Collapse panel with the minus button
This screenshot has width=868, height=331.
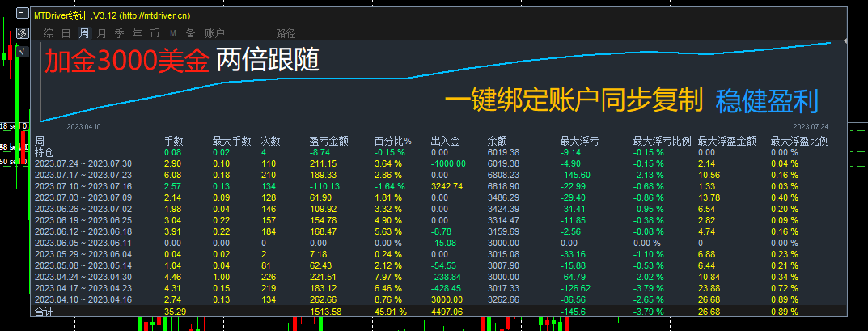point(23,13)
